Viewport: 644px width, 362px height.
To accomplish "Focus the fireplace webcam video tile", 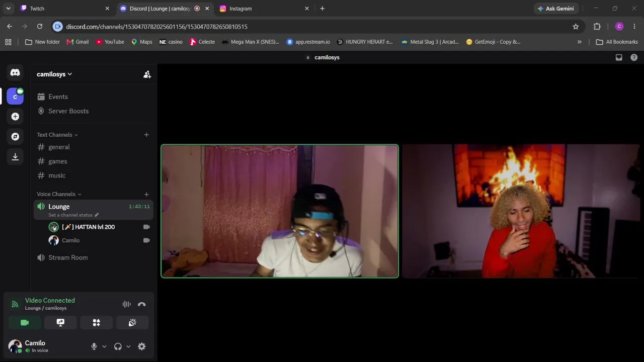I will click(x=521, y=211).
